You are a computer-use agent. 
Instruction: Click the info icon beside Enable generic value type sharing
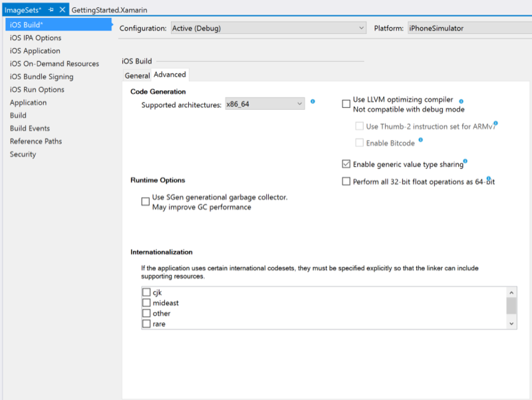[x=466, y=160]
